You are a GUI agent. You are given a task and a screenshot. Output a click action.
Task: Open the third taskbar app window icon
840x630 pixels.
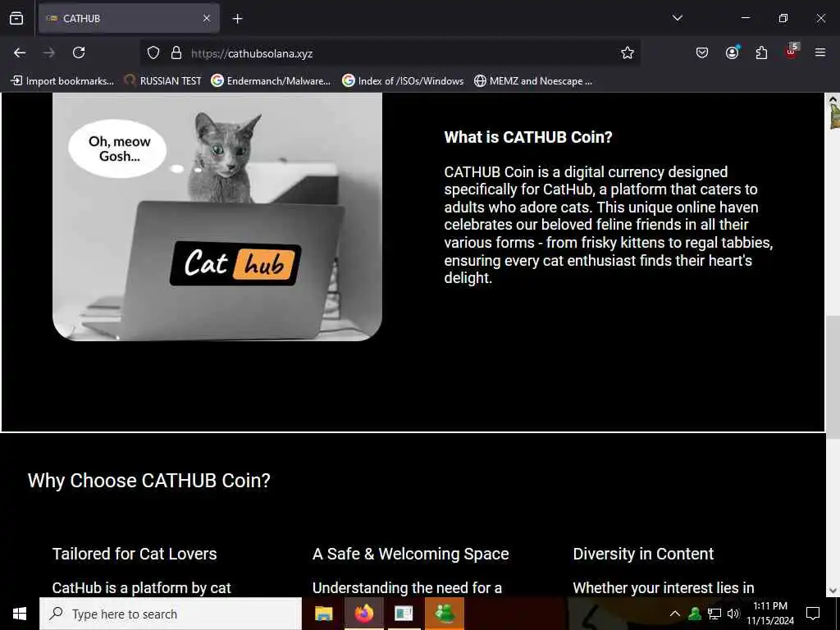pos(404,614)
